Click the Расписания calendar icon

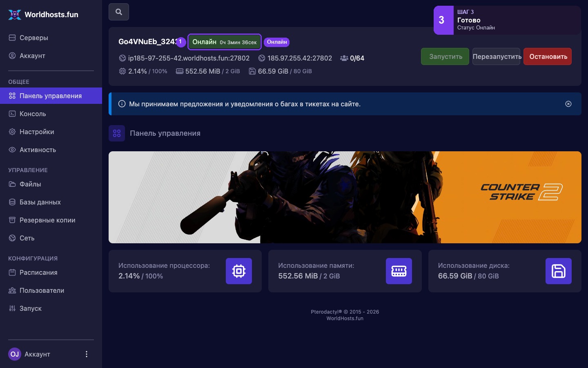(12, 272)
